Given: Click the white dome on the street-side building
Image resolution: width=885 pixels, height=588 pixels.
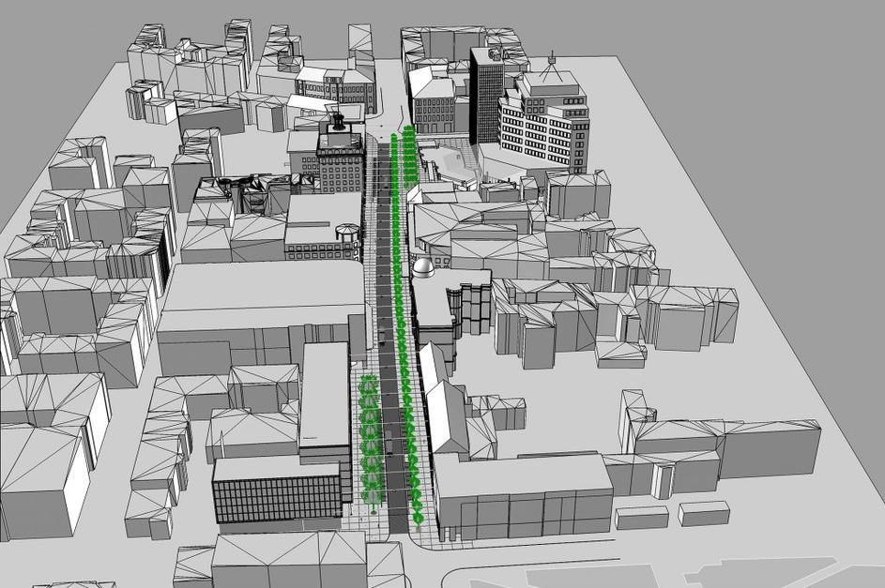Looking at the screenshot, I should point(423,267).
